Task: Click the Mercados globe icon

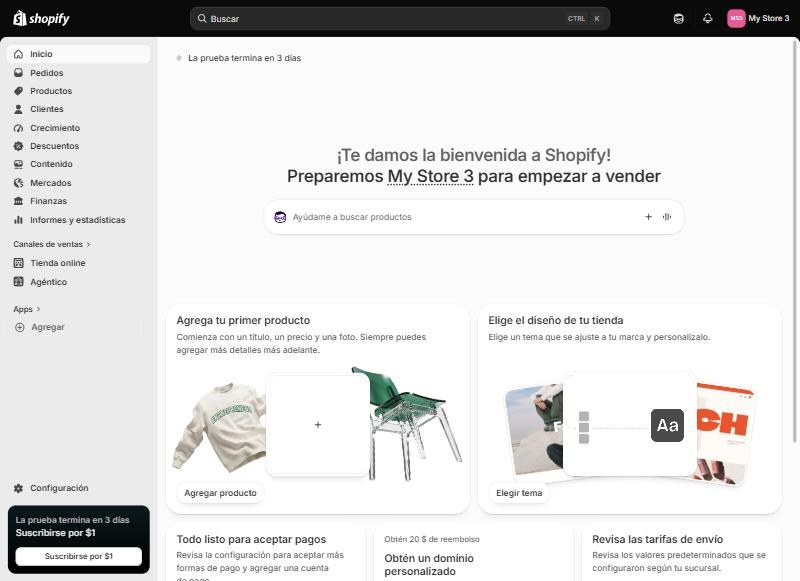Action: pyautogui.click(x=18, y=183)
